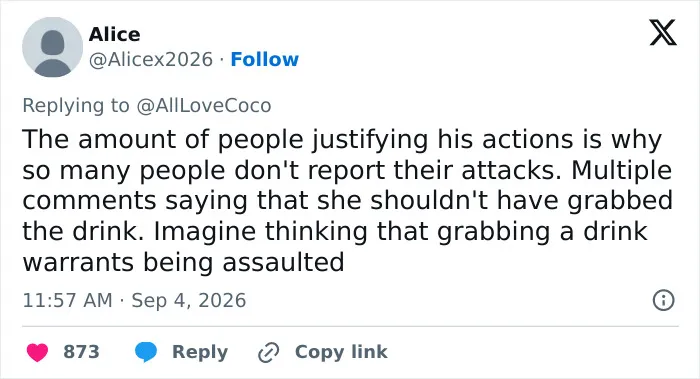Click the 'warrants being assaulted' line
Screen dimensions: 700x379
coord(183,262)
